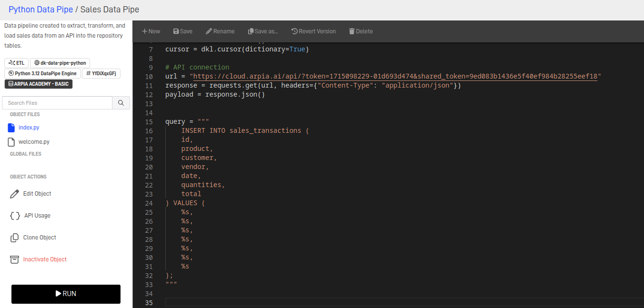Click the ETL tag badge
This screenshot has width=644, height=308.
pyautogui.click(x=16, y=63)
